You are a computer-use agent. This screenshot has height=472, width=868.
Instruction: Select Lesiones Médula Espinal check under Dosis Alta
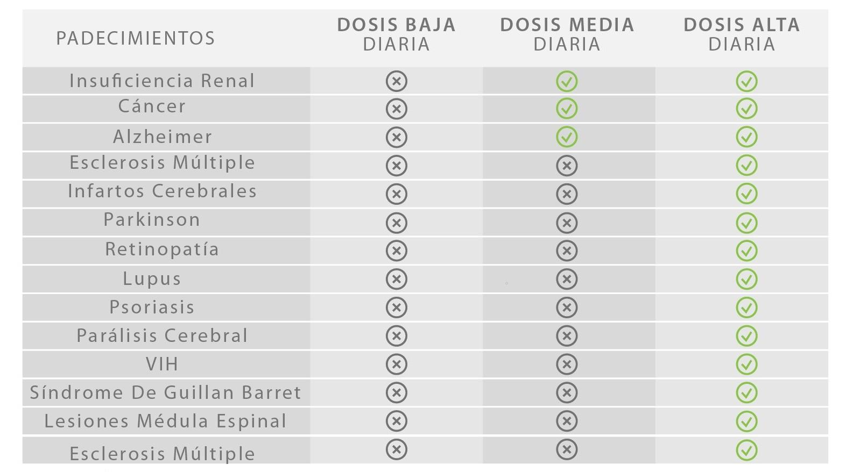click(x=746, y=421)
